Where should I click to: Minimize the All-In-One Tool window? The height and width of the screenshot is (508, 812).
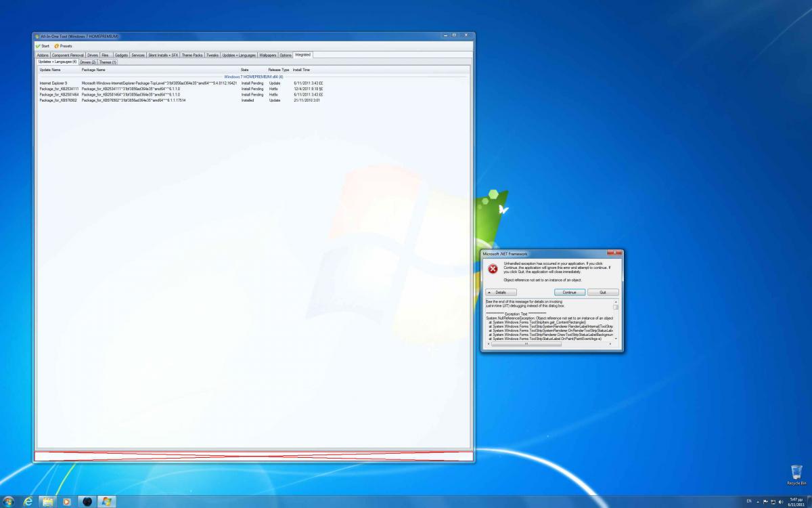(x=446, y=35)
